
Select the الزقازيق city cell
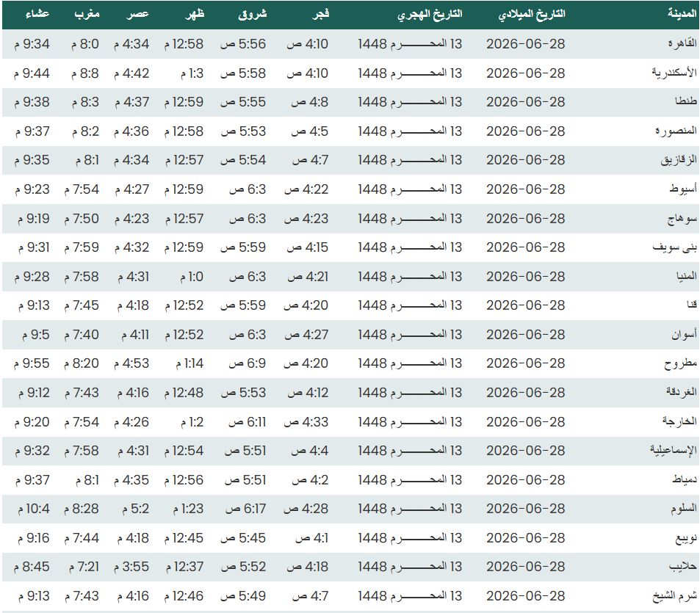click(679, 160)
